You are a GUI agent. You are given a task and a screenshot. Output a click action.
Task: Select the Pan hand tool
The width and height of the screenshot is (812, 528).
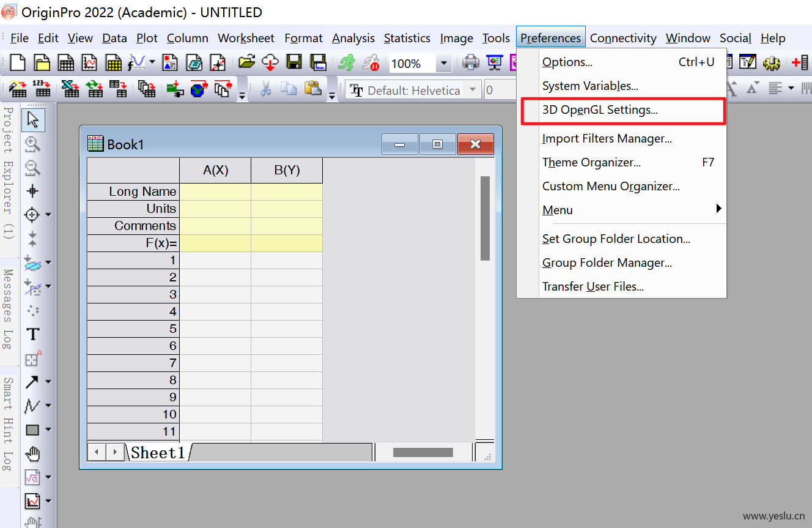pyautogui.click(x=32, y=454)
